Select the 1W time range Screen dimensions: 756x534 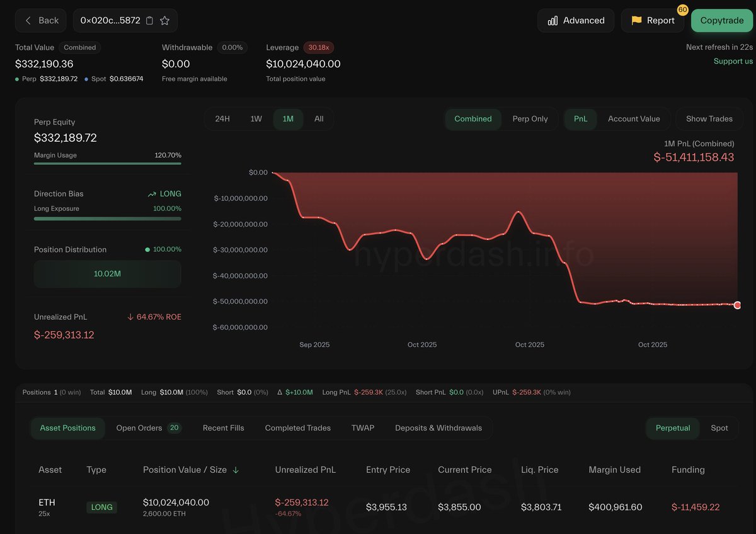click(256, 118)
